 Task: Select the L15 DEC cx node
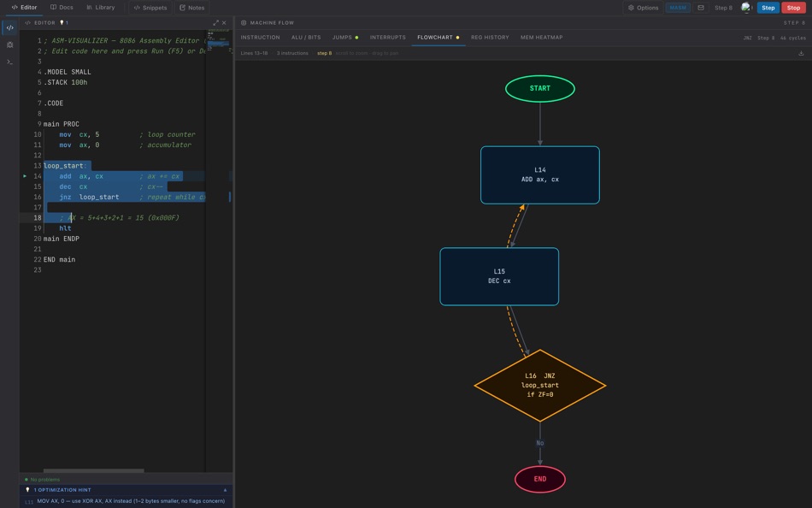click(499, 276)
